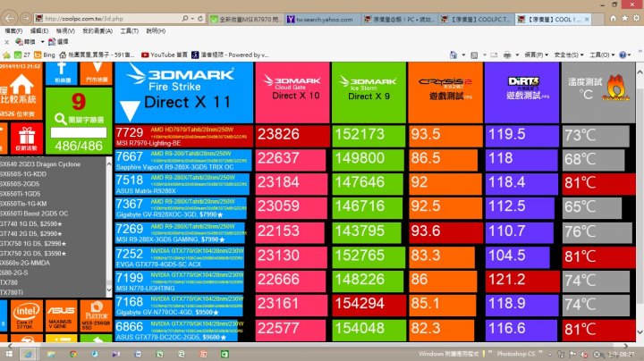Click the address bar URL field
644x361 pixels.
point(111,19)
